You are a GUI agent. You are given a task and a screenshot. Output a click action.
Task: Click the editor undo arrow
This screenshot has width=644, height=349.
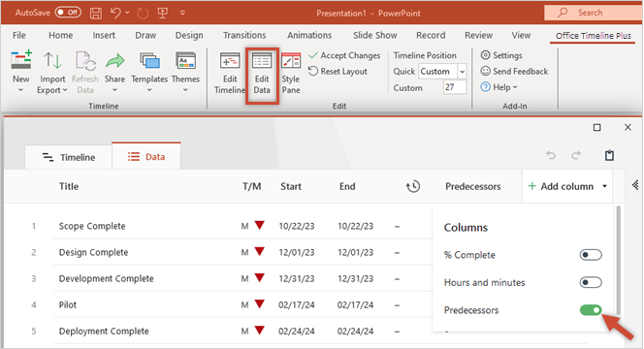pyautogui.click(x=551, y=155)
